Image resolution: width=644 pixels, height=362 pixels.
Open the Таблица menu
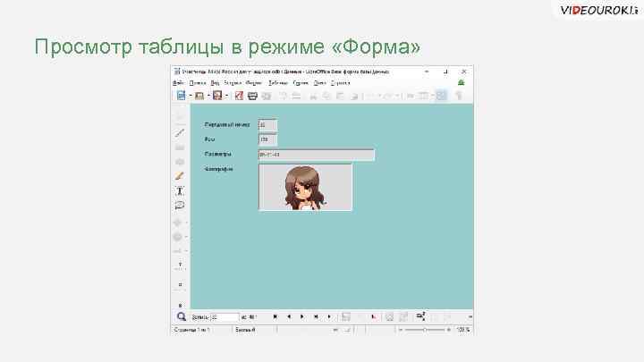point(278,83)
